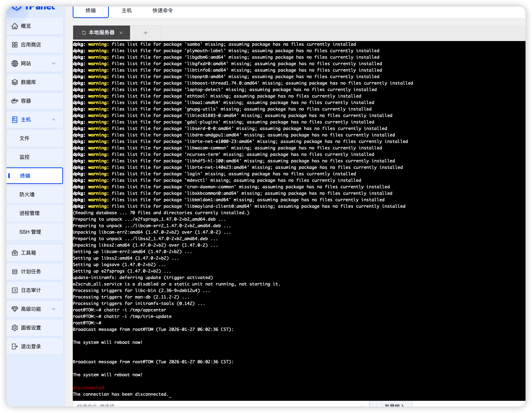Open 监控 in the sidebar
This screenshot has height=413, width=532.
click(x=35, y=157)
